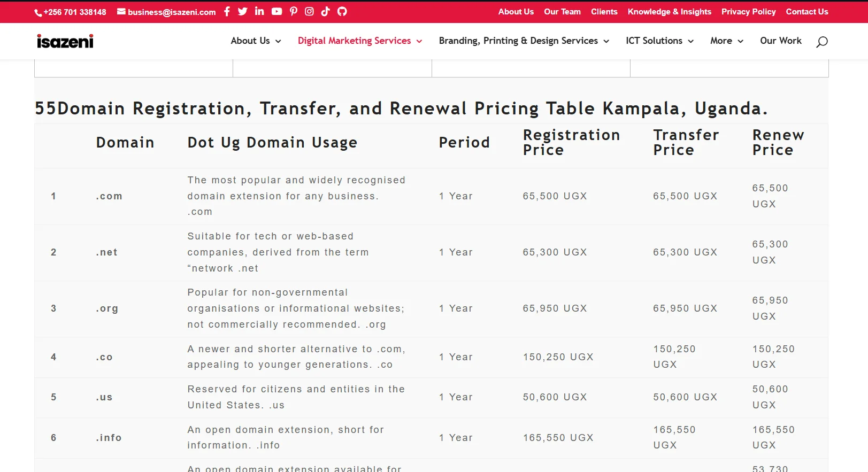Click the phone handset icon in top bar

click(38, 12)
